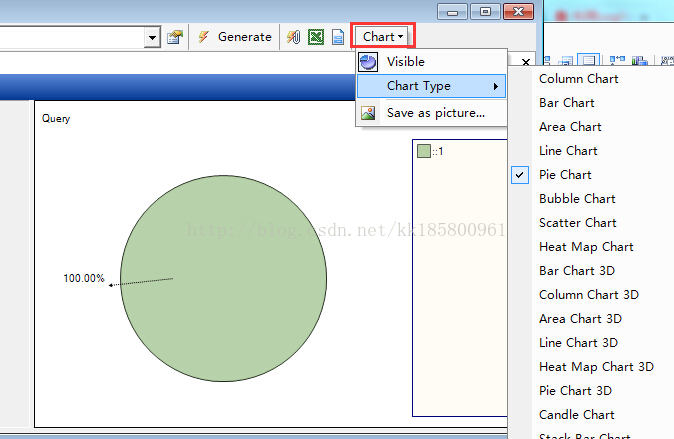Click inside the query combo box field
This screenshot has width=674, height=439.
point(72,37)
